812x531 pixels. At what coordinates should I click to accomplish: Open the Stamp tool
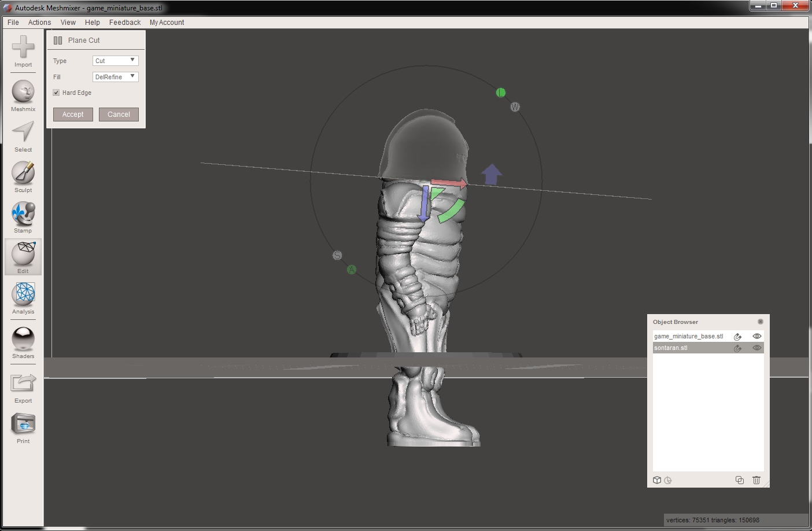(23, 217)
